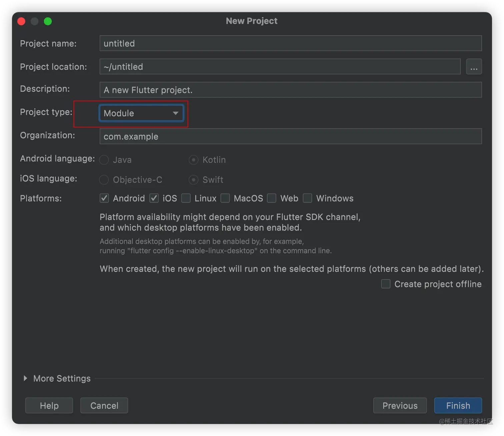This screenshot has width=504, height=436.
Task: Uncheck the iOS platform checkbox
Action: [x=154, y=198]
